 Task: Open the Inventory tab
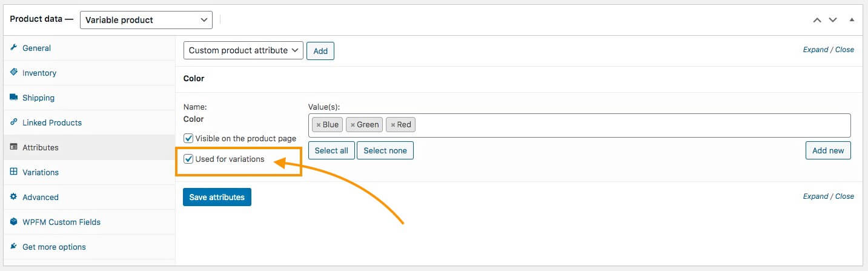coord(39,73)
